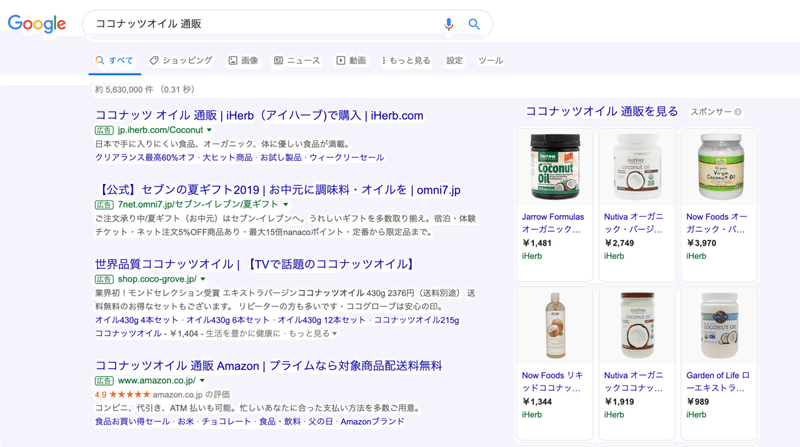Open Garden of Life ローエキストラ title
Screen dimensions: 800x447
click(718, 382)
